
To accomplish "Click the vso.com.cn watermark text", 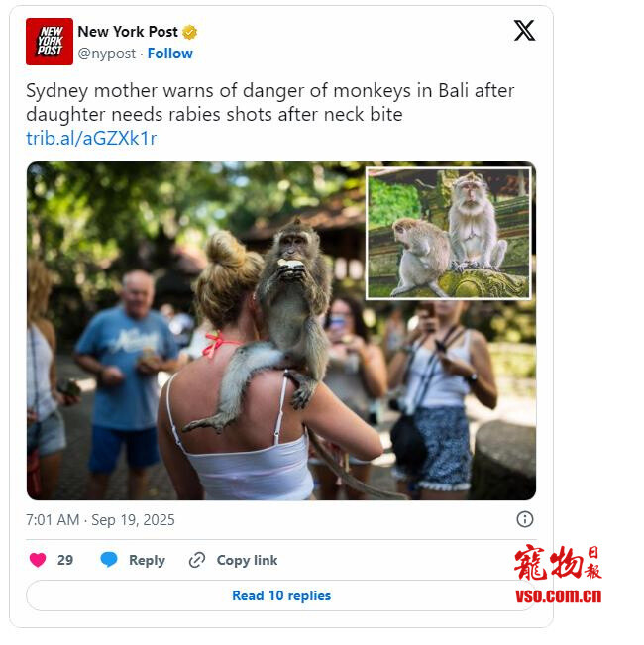I will point(559,595).
